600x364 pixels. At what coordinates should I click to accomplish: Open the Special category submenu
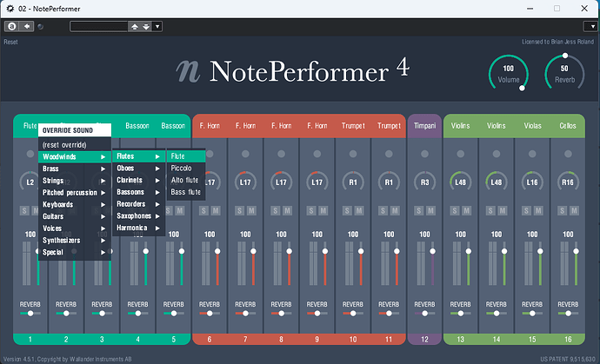pos(75,252)
